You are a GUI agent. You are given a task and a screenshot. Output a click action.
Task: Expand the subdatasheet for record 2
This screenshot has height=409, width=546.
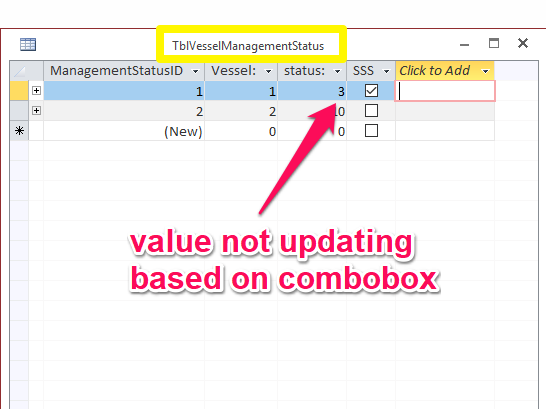(36, 111)
